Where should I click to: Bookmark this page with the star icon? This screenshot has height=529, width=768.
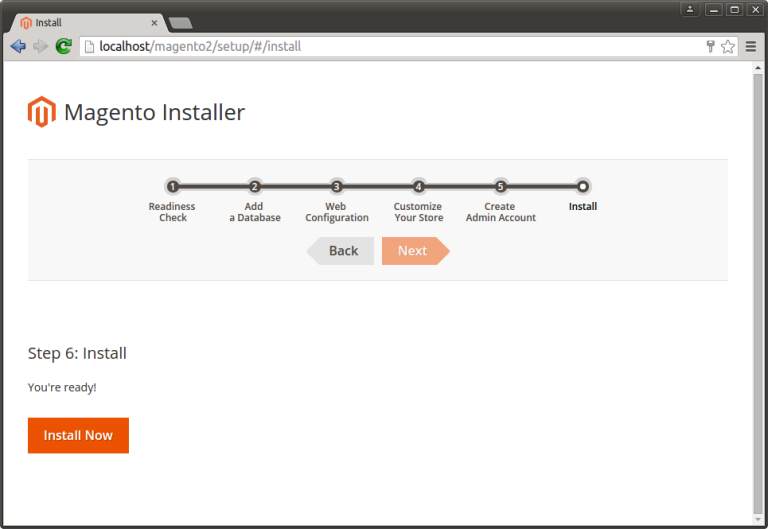click(727, 46)
